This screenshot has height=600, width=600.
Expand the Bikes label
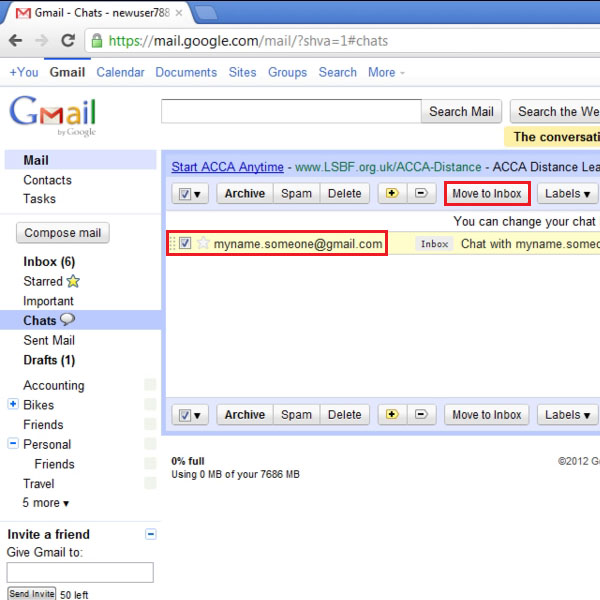click(13, 404)
